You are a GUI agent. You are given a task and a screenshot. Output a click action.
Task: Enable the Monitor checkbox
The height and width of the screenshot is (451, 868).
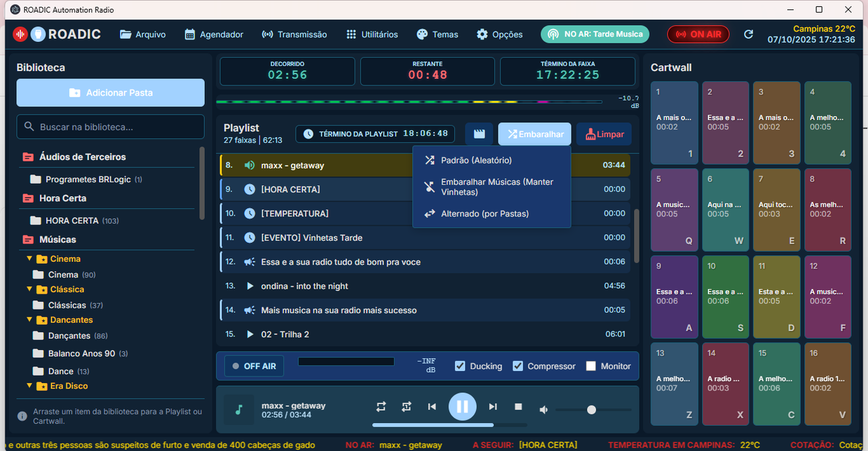(x=591, y=366)
